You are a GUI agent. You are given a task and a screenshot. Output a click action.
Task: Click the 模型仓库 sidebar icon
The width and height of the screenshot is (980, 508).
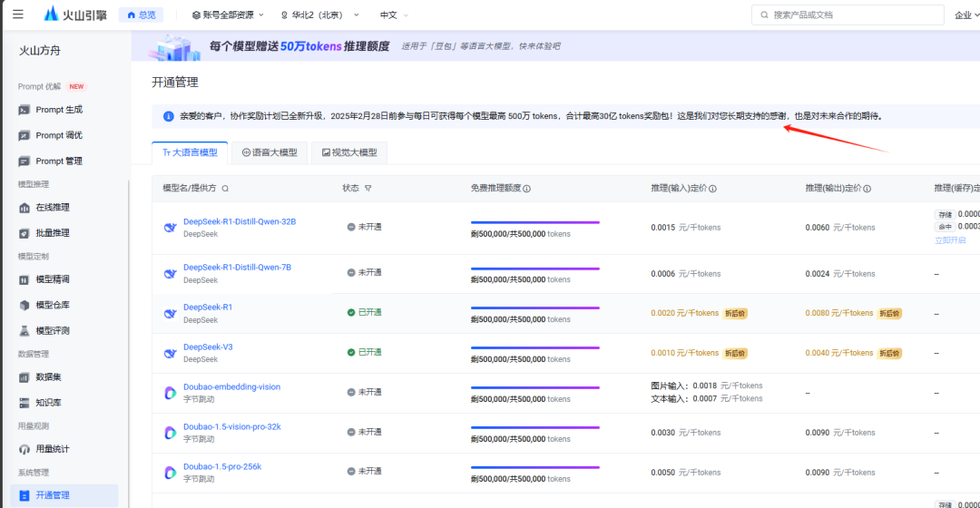pos(24,306)
